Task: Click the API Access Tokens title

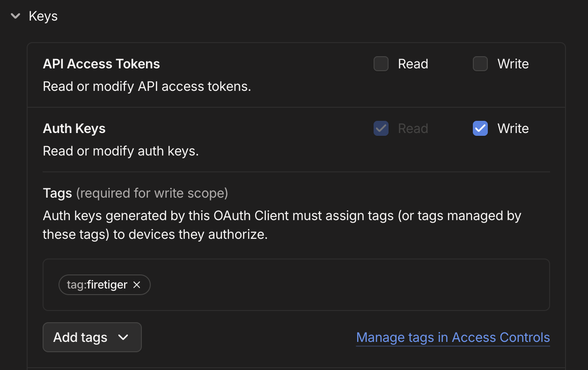Action: click(101, 64)
